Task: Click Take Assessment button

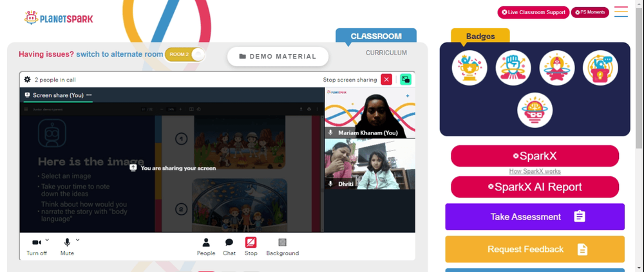Action: pyautogui.click(x=535, y=217)
